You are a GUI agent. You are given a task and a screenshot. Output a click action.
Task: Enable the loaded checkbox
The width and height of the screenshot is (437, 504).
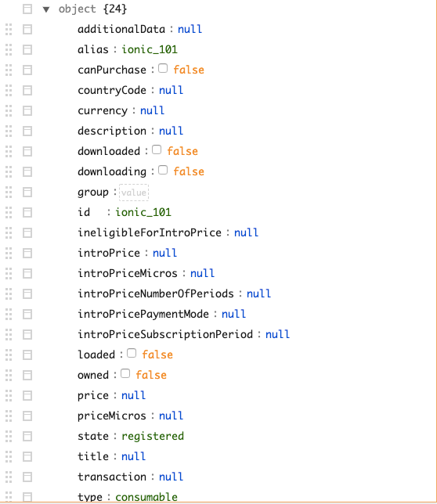tap(132, 353)
